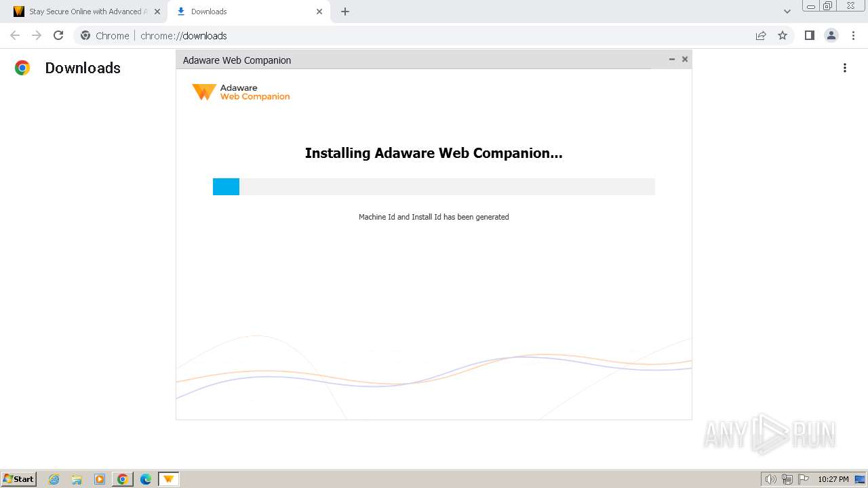Share this page icon
This screenshot has height=488, width=868.
pyautogui.click(x=761, y=35)
